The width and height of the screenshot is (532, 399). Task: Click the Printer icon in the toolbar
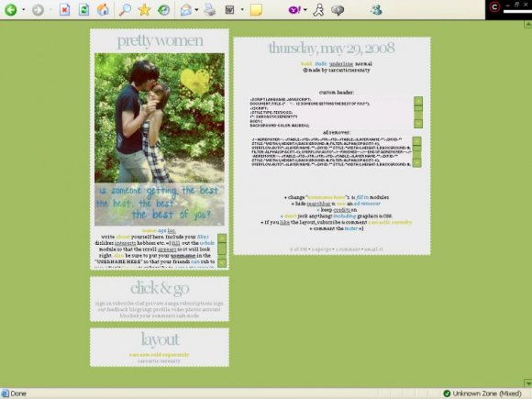click(x=210, y=10)
